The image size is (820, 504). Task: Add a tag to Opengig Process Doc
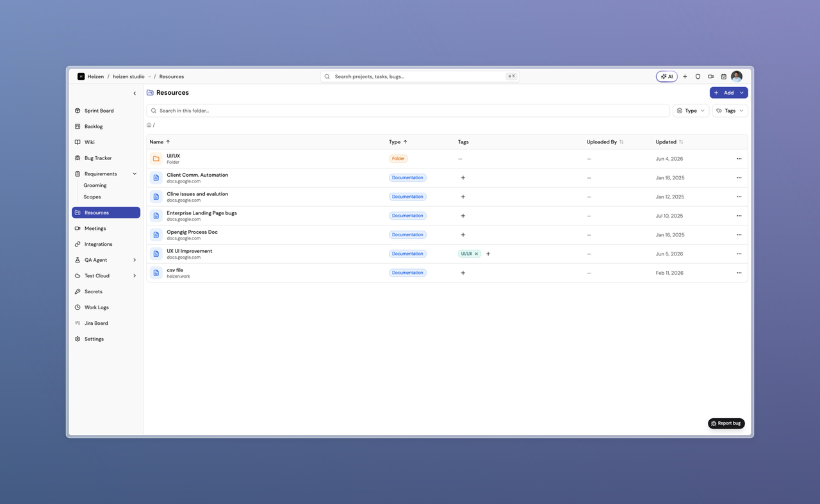pyautogui.click(x=463, y=235)
